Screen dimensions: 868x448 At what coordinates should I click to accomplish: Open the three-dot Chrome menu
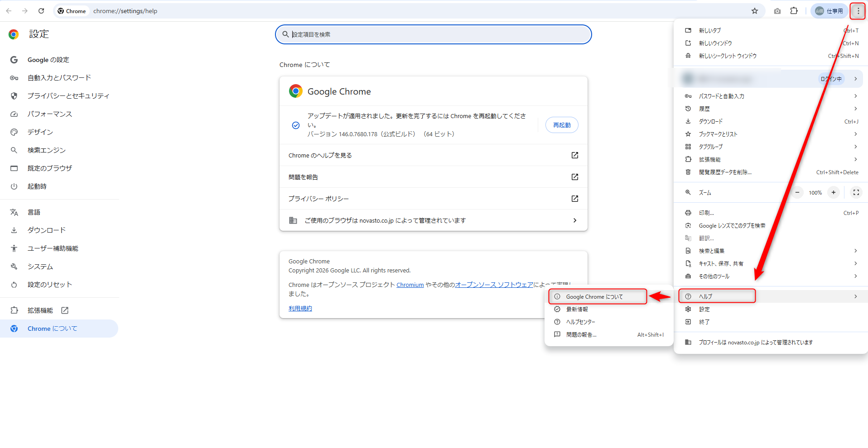(858, 11)
